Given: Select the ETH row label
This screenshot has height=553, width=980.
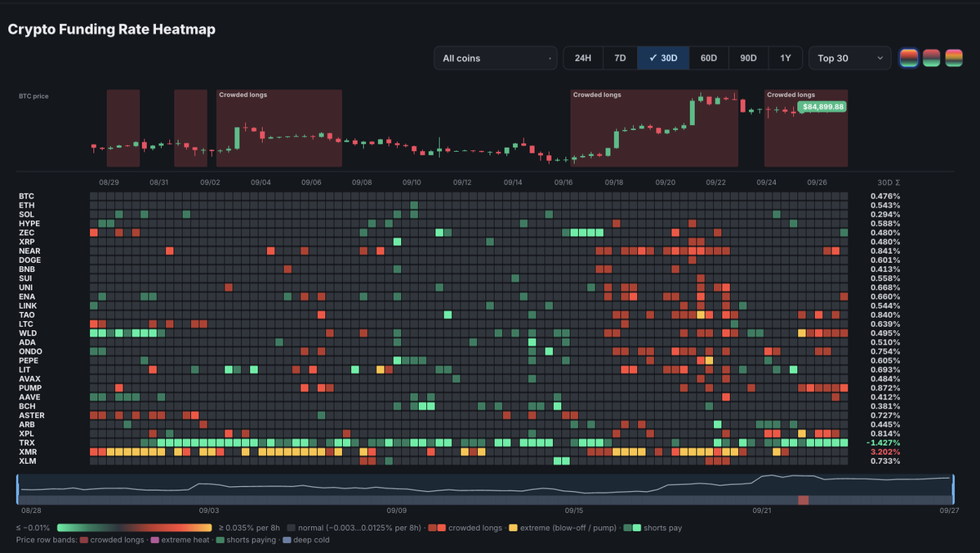Looking at the screenshot, I should 26,205.
